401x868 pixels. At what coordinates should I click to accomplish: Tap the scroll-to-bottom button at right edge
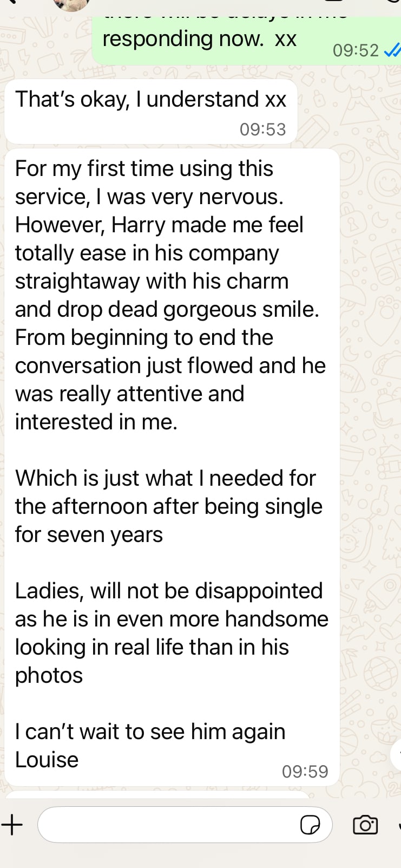click(x=397, y=754)
